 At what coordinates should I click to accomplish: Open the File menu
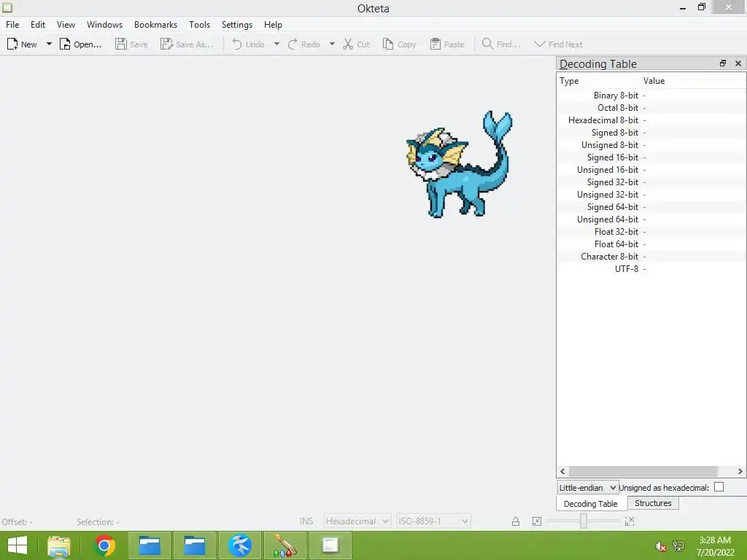[x=12, y=25]
